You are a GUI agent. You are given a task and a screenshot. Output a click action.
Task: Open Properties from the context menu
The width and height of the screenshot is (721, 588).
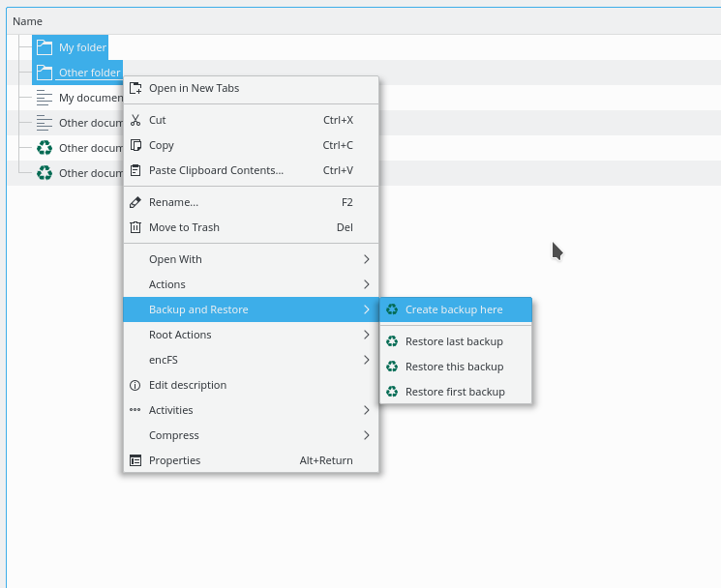point(251,460)
